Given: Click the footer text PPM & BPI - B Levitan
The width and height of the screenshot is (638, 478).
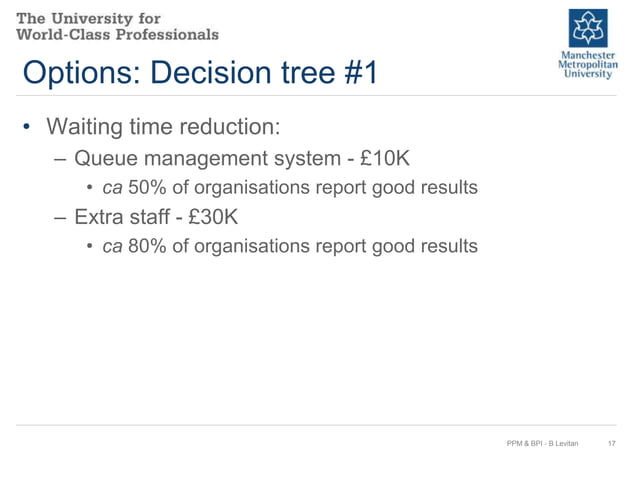Looking at the screenshot, I should point(542,443).
